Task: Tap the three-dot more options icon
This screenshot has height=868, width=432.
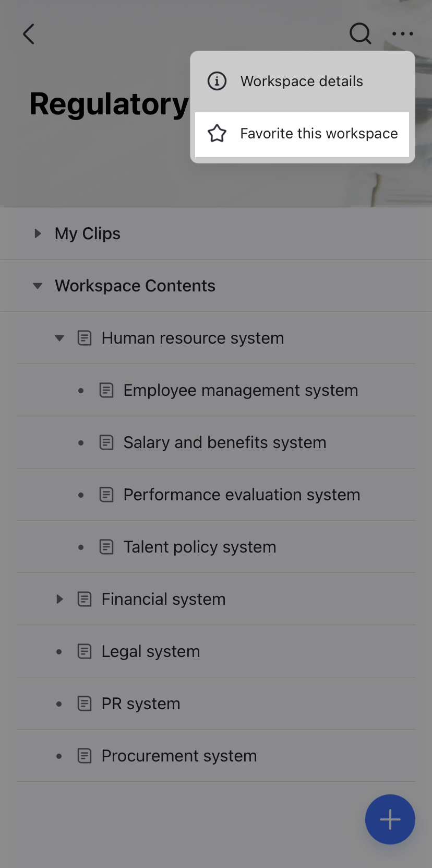Action: (x=403, y=34)
